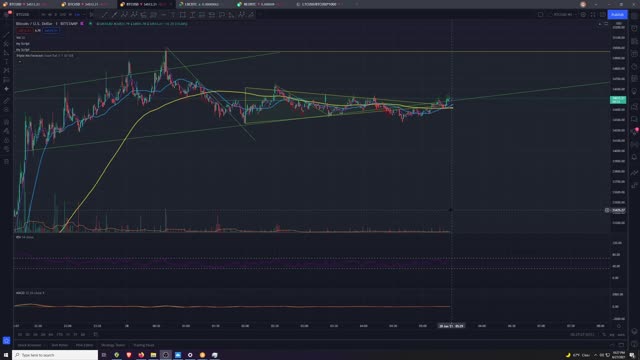Open the Text Notes bottom tab
The height and width of the screenshot is (360, 640).
coord(60,345)
